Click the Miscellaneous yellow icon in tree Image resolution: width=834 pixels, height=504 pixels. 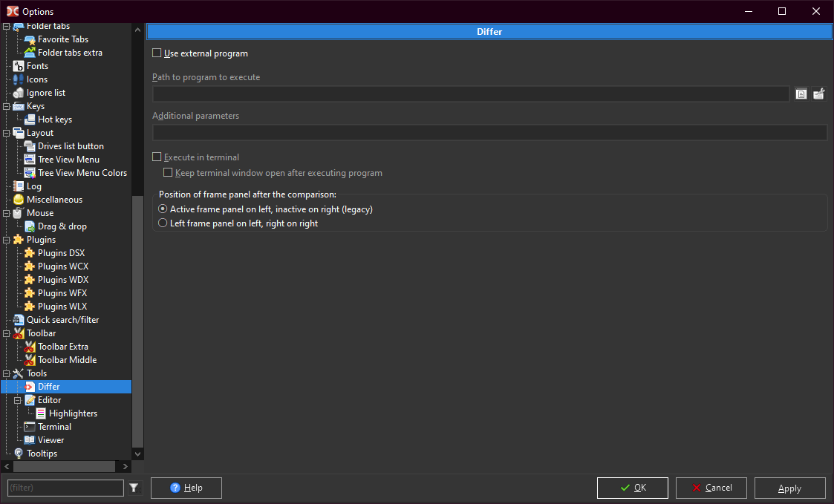[x=19, y=200]
